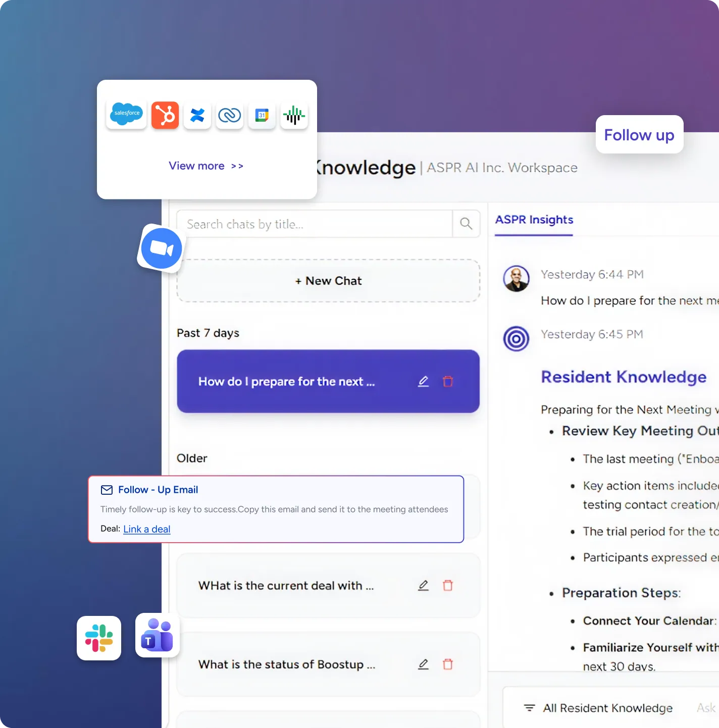The width and height of the screenshot is (719, 728).
Task: Delete the 'How do I prepare' chat
Action: [448, 382]
